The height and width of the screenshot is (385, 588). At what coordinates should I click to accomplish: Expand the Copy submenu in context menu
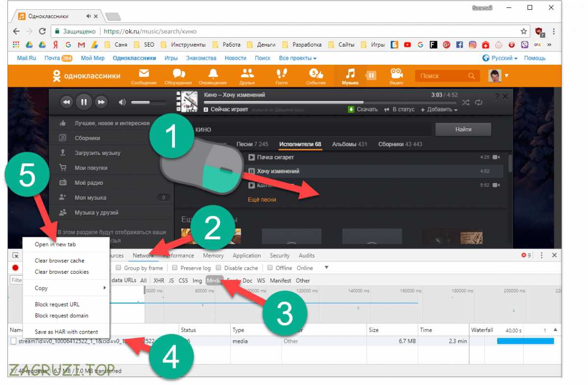(x=66, y=288)
